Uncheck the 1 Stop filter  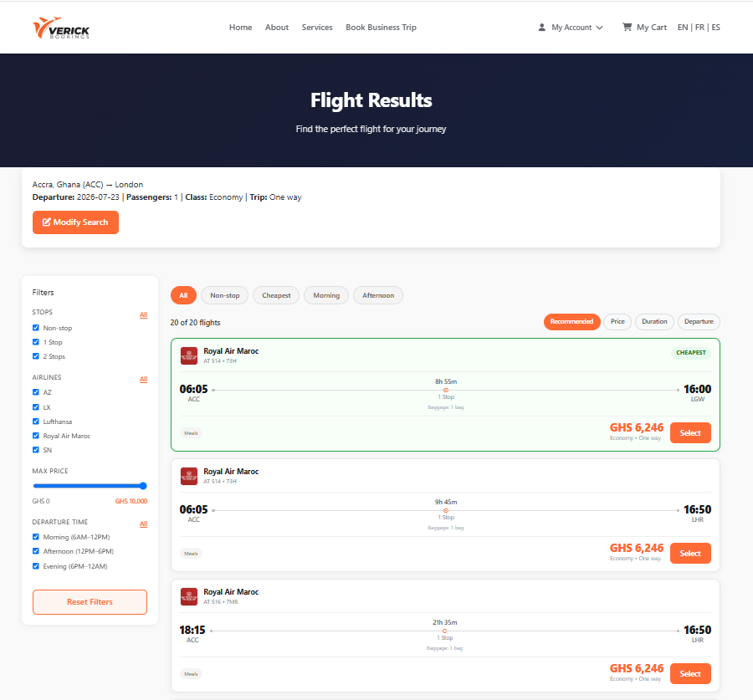click(x=35, y=342)
